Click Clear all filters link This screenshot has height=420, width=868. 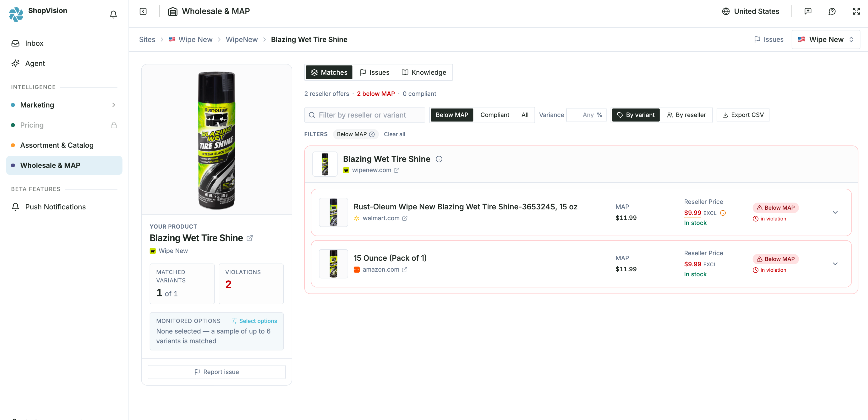click(394, 134)
